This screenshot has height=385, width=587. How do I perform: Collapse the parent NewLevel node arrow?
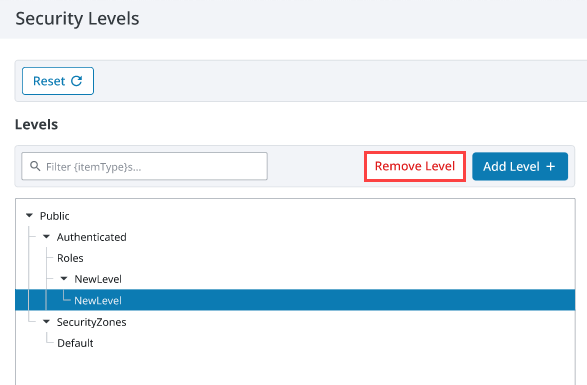[64, 279]
